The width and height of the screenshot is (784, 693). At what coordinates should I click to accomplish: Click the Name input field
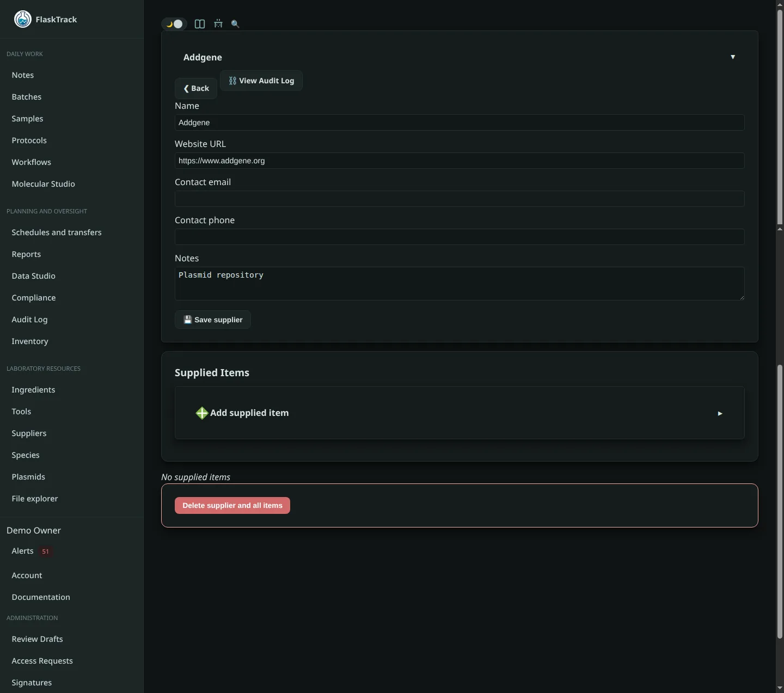tap(460, 122)
